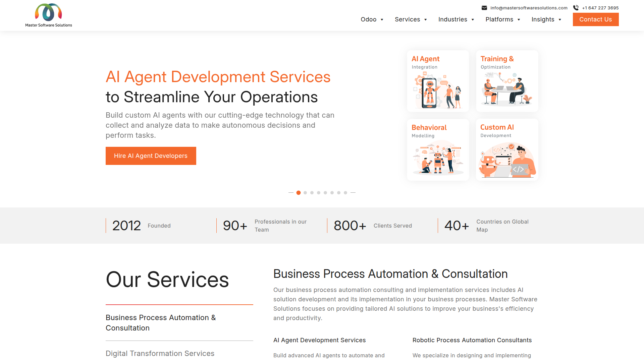Image resolution: width=644 pixels, height=362 pixels.
Task: Expand the Platforms dropdown arrow
Action: [x=519, y=20]
